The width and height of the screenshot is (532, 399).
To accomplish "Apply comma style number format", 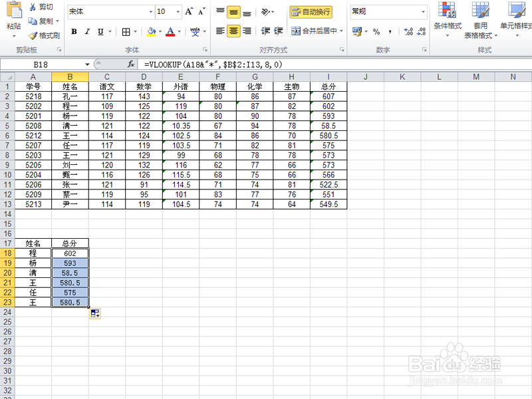I will pyautogui.click(x=390, y=31).
